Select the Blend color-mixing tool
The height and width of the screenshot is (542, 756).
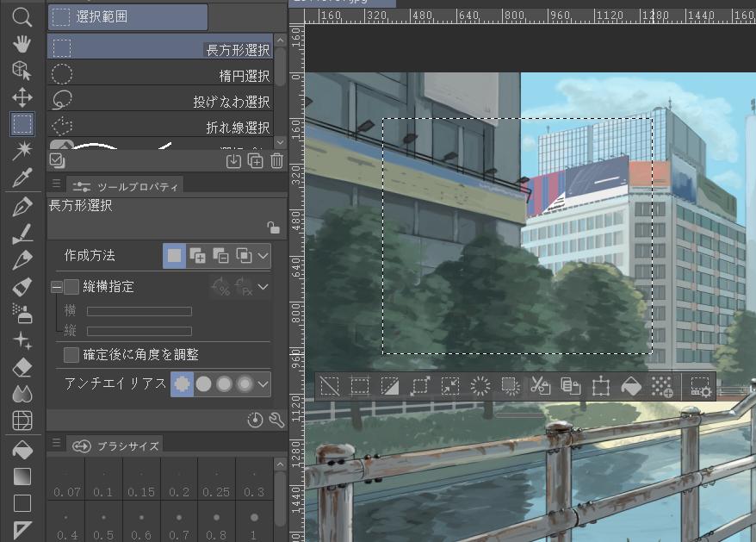[x=22, y=394]
